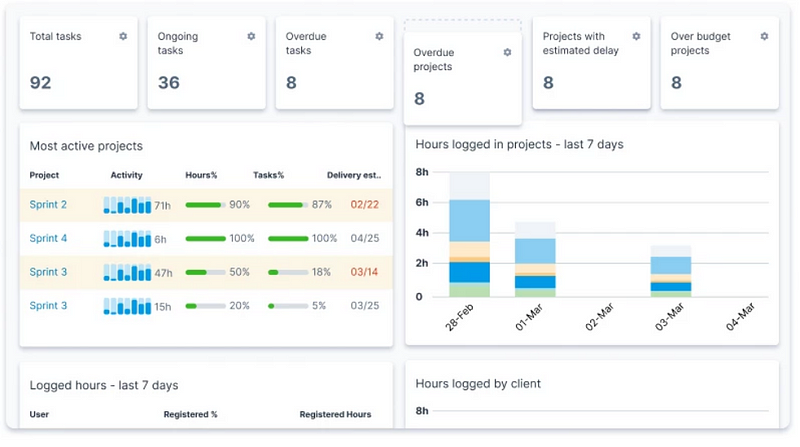Click the Tasks% column header
Viewport: 800px width, 447px height.
click(268, 175)
